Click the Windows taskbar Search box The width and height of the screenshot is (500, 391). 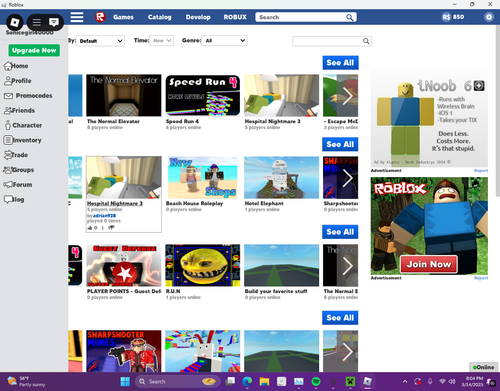178,381
